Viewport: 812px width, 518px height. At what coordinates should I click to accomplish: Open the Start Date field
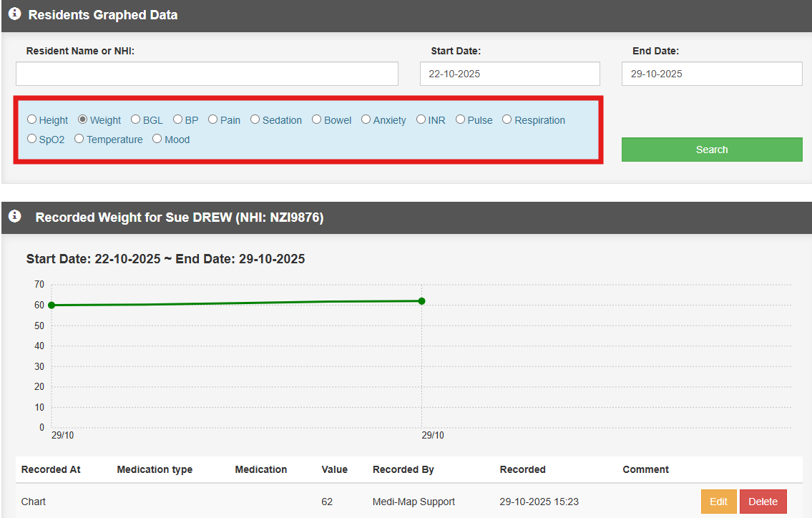point(509,74)
